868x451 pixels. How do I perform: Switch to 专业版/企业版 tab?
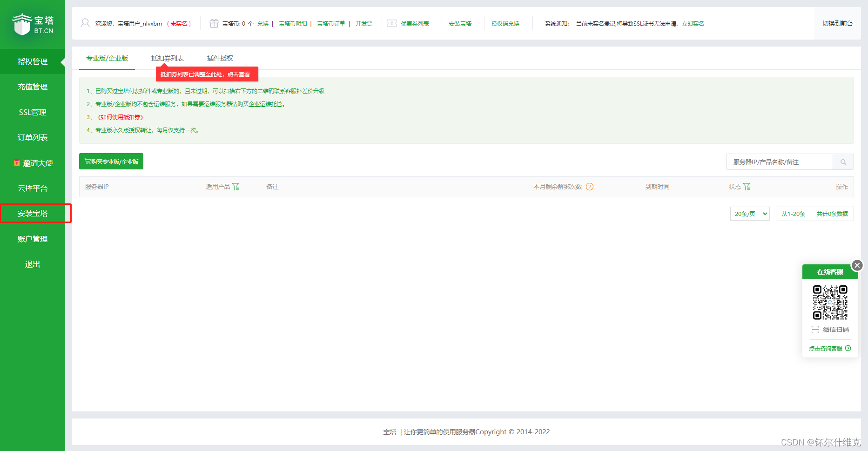(107, 58)
